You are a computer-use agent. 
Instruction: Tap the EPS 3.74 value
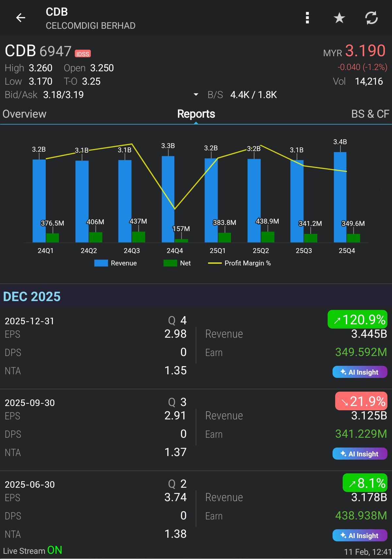175,497
